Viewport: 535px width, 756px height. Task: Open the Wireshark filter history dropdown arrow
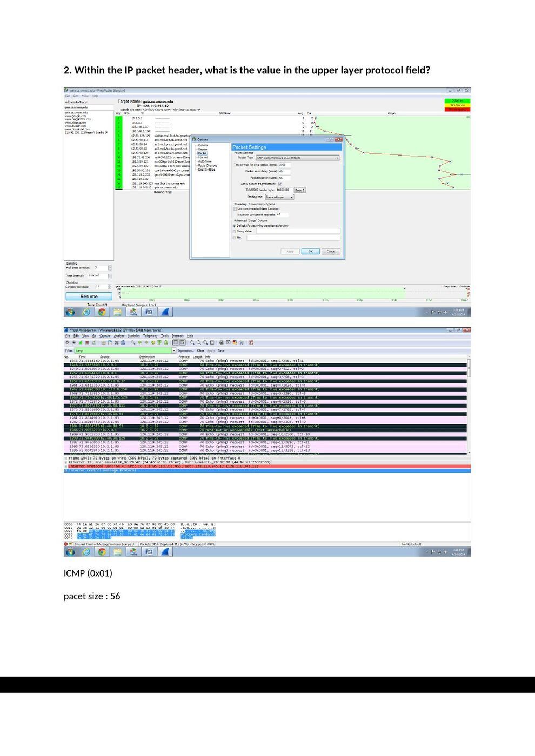(x=174, y=350)
